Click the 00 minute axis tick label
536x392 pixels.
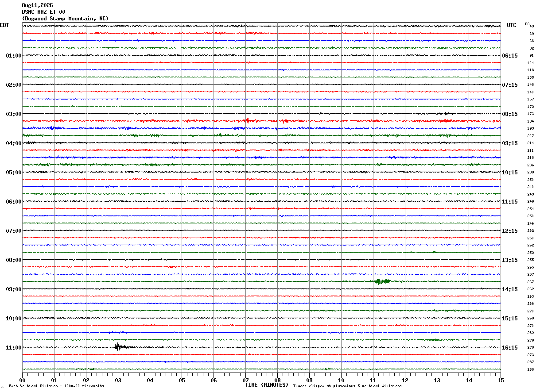pos(22,380)
